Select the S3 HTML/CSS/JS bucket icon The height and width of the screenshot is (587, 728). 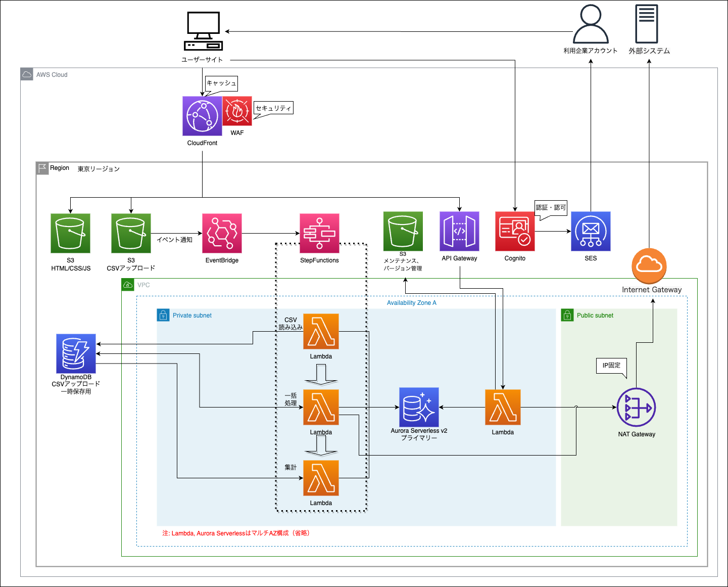click(70, 234)
